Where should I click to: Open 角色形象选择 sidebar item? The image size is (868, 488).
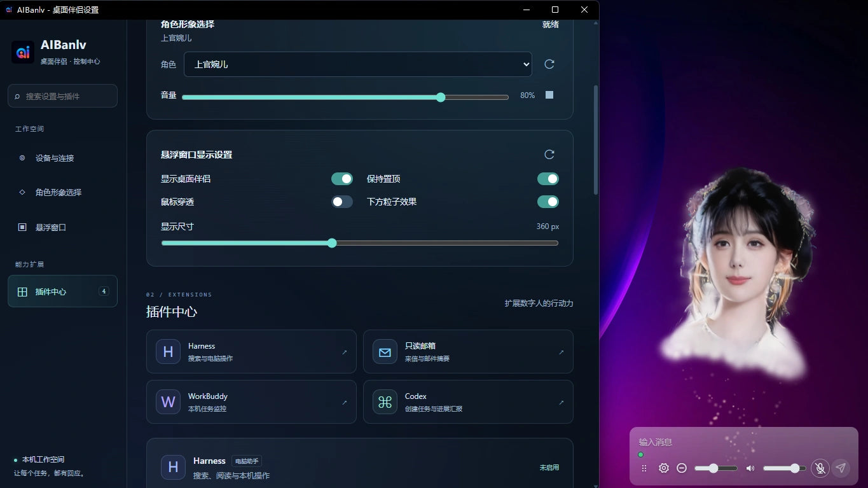[62, 192]
